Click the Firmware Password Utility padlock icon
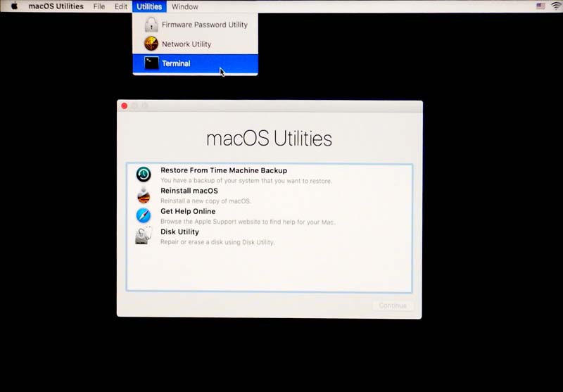The height and width of the screenshot is (392, 563). point(151,25)
